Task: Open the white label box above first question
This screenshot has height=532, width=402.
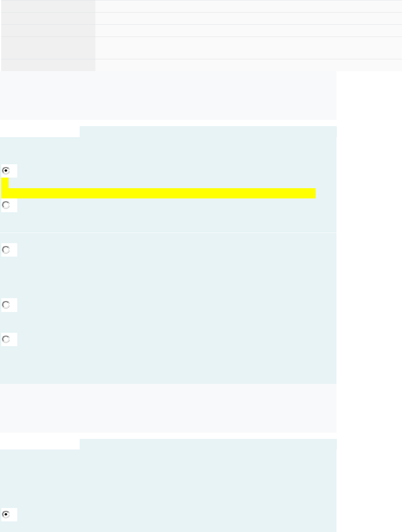Action: [x=40, y=132]
